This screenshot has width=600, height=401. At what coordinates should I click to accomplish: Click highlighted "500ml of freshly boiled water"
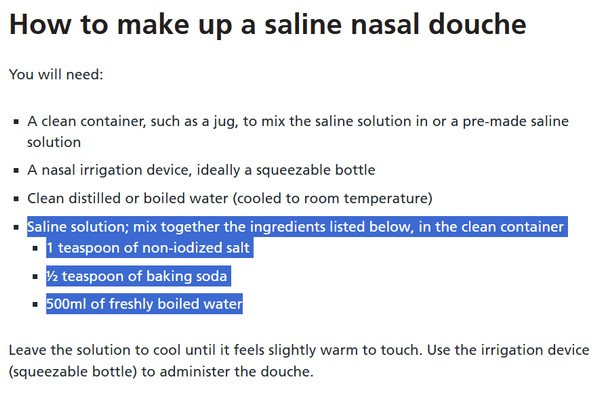[144, 303]
